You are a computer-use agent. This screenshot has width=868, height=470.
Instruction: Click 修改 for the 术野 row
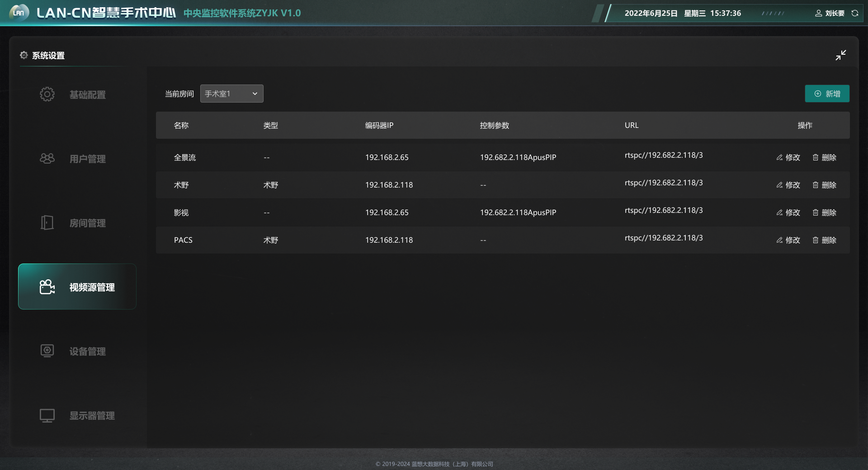[788, 185]
